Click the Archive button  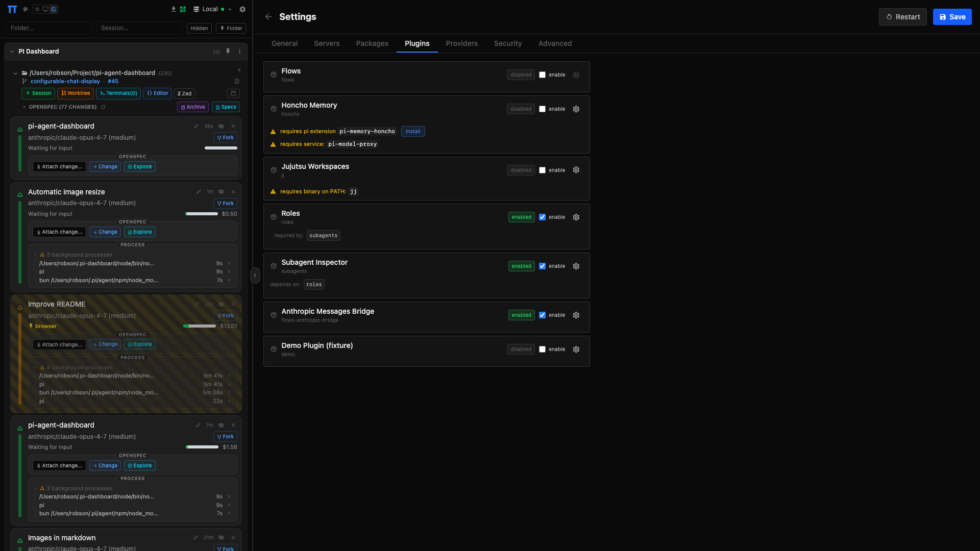(193, 107)
